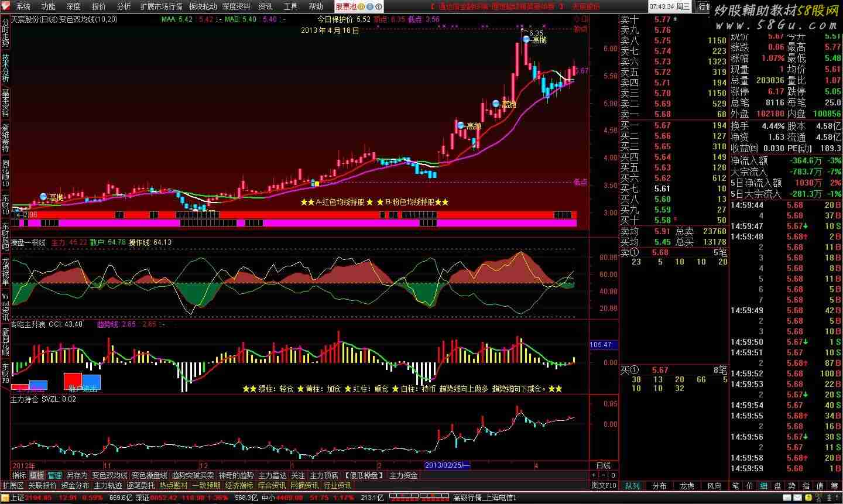
Task: Open the 资金分布 tab
Action: pos(75,485)
